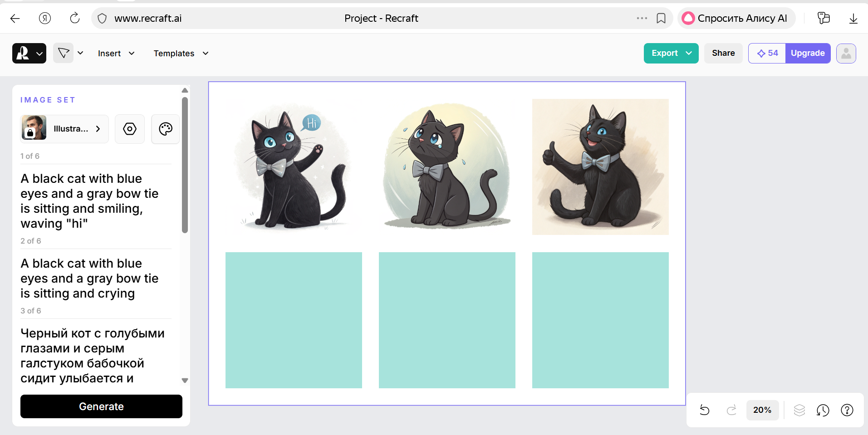Screen dimensions: 868x435
Task: Open the hexagon model settings icon
Action: 130,129
